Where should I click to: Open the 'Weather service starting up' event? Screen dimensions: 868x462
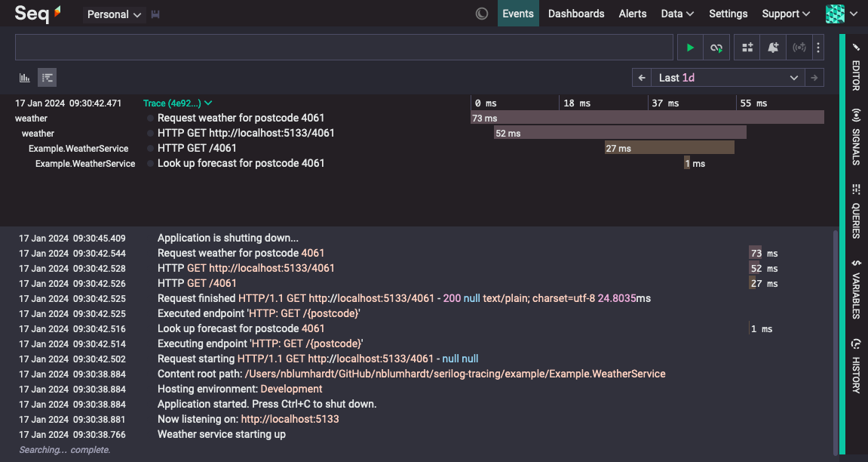point(222,434)
